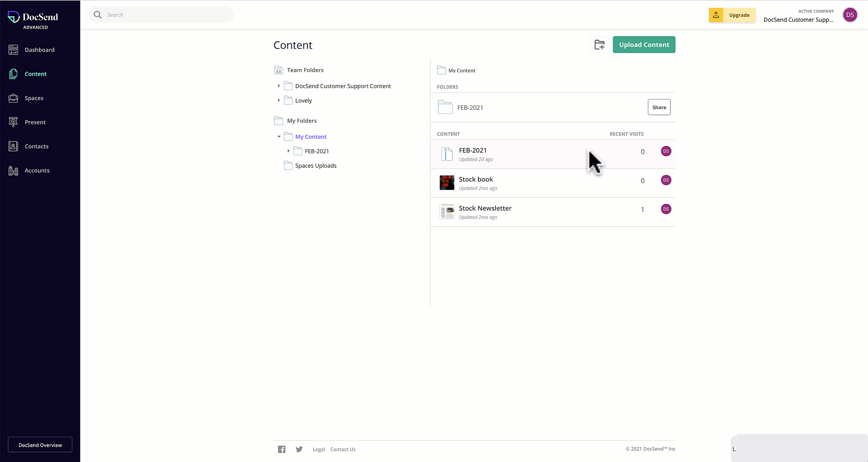This screenshot has width=868, height=462.
Task: Click Legal footer link
Action: tap(319, 449)
